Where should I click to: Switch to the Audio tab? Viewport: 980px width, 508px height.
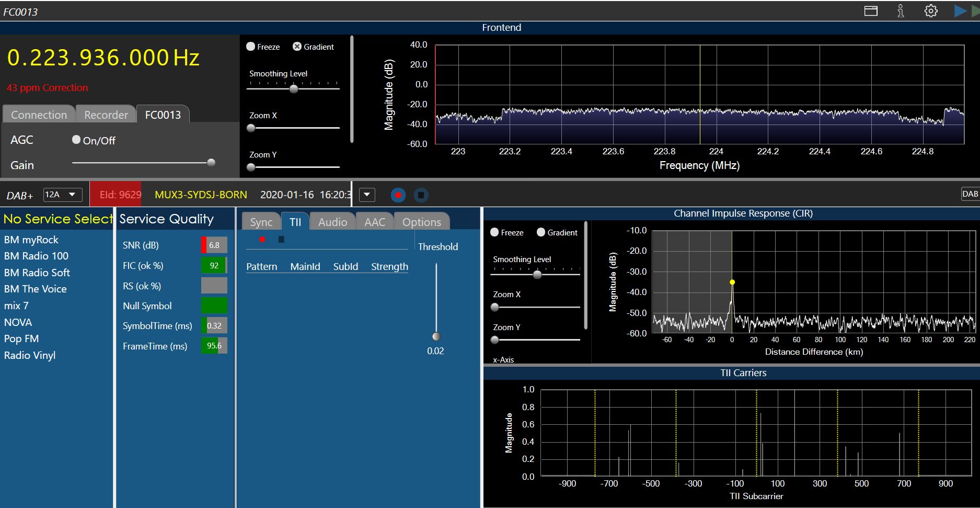pos(332,222)
